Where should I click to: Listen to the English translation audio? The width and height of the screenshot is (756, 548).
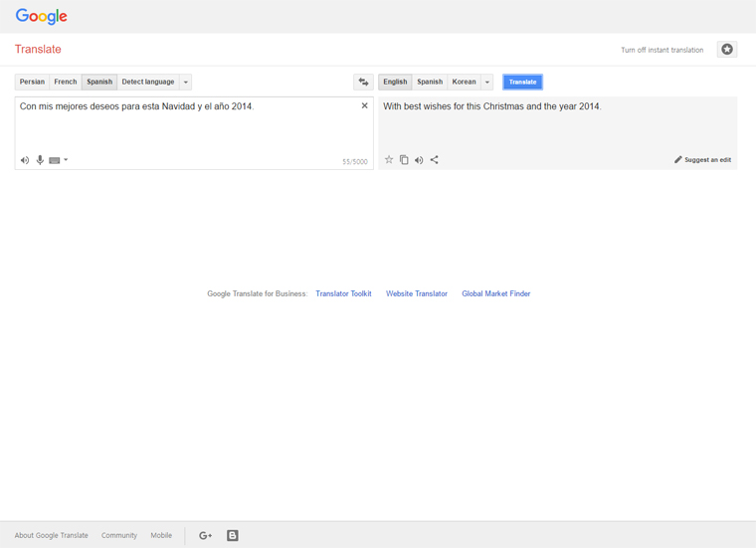[x=419, y=160]
